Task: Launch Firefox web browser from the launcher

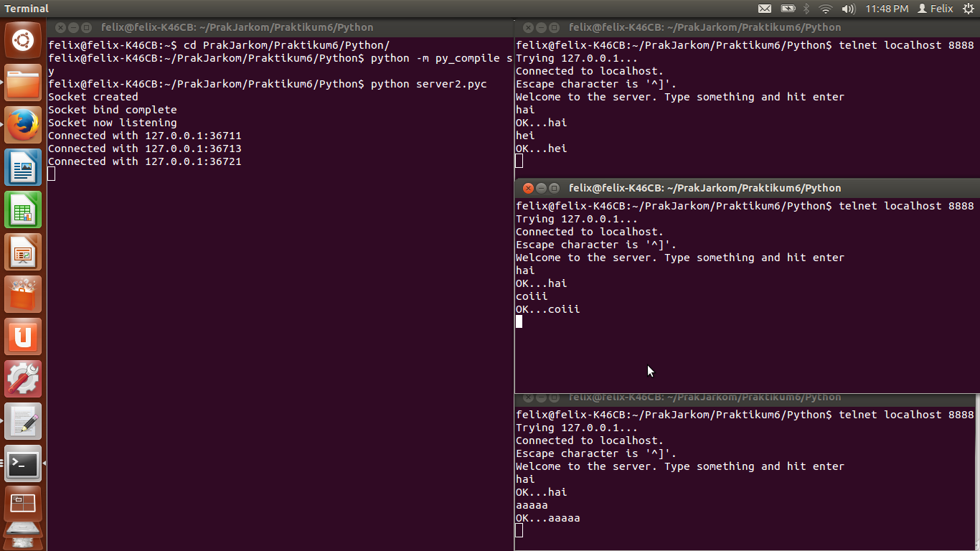Action: (23, 126)
